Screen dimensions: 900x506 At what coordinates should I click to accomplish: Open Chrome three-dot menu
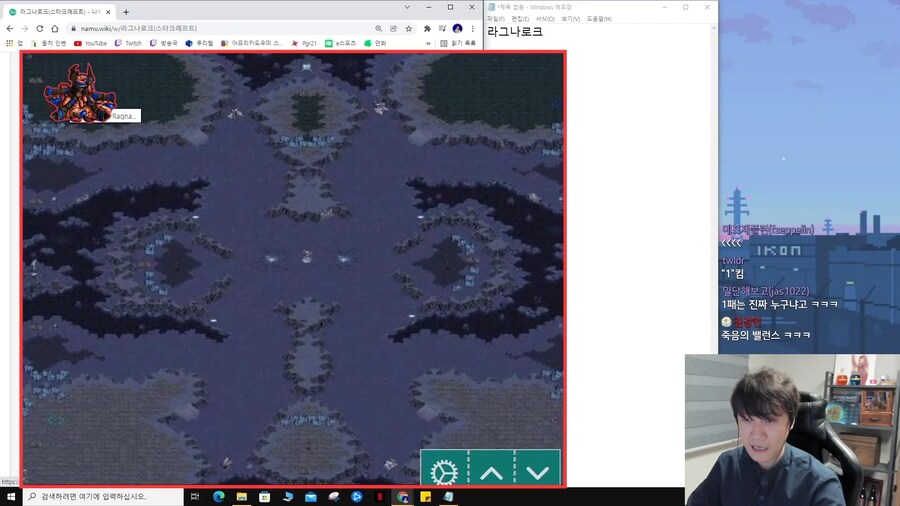pos(472,28)
